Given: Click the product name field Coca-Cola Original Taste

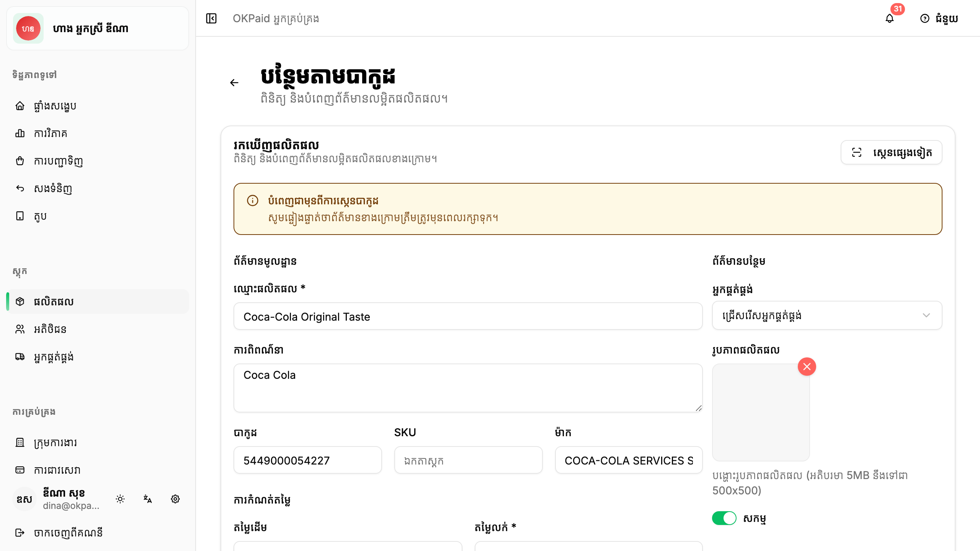Looking at the screenshot, I should 468,316.
